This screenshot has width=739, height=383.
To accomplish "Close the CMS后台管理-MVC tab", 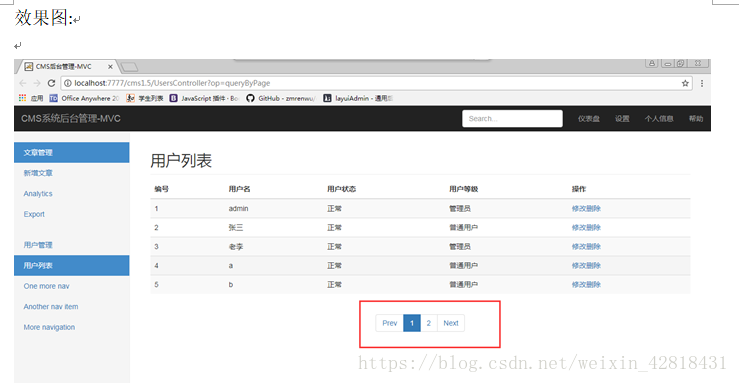I will coord(110,67).
